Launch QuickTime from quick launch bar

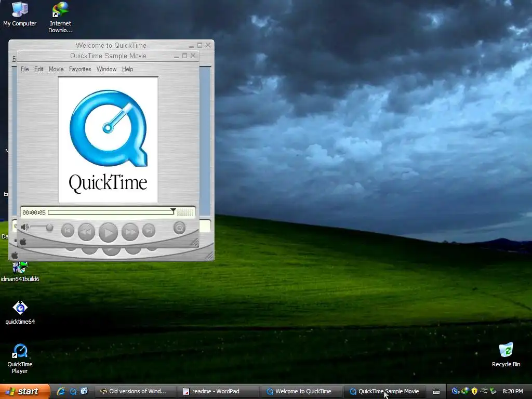pos(73,392)
